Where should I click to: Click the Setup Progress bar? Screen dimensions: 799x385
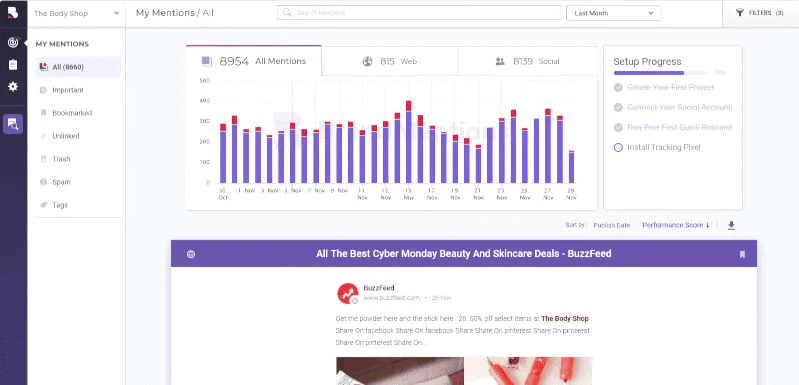coord(660,73)
